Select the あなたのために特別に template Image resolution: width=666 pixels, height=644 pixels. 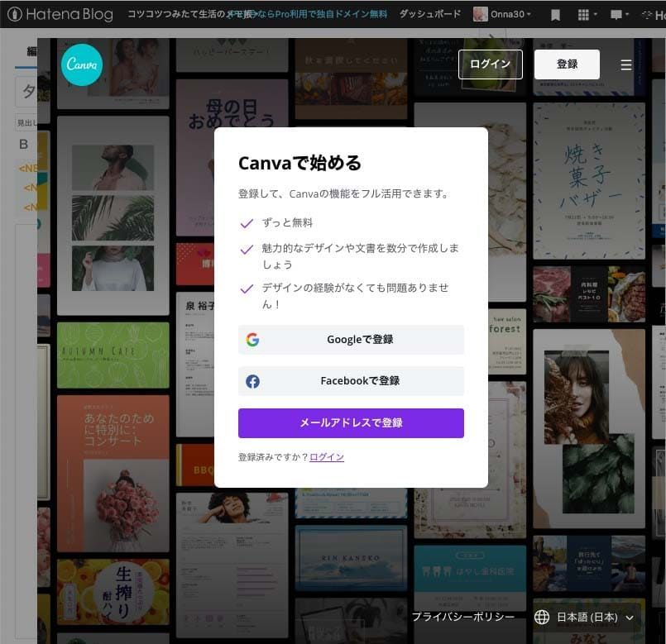click(x=113, y=474)
